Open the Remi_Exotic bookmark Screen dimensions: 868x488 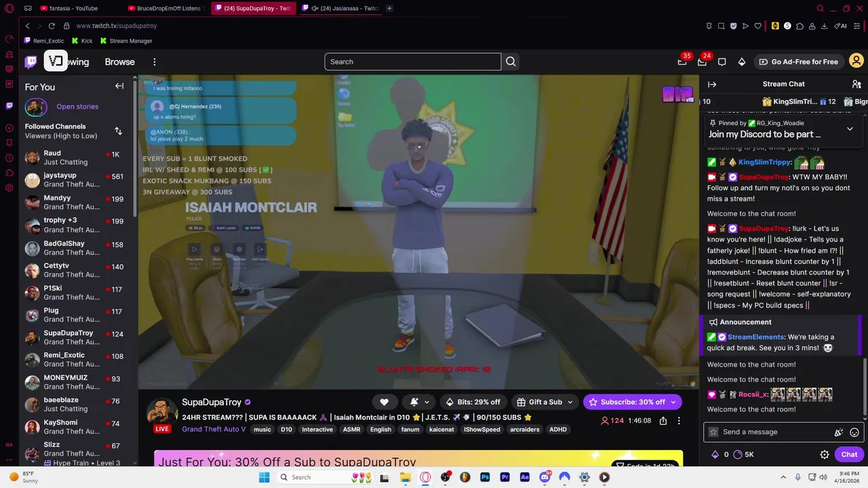click(x=44, y=41)
